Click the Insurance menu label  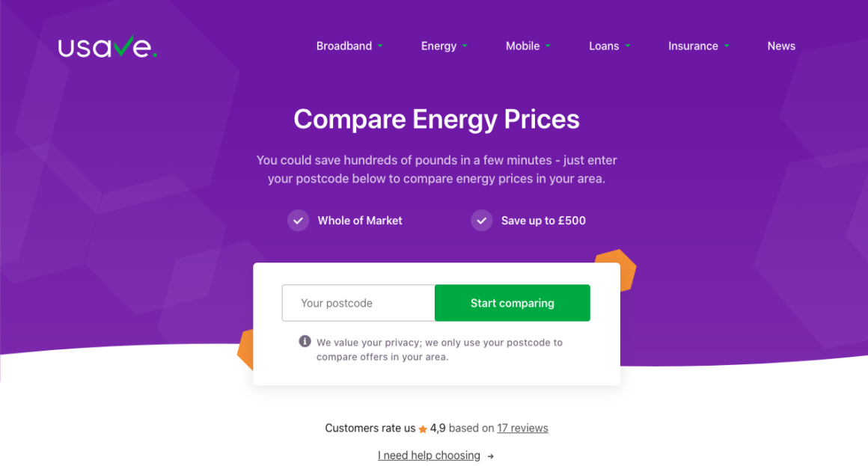click(x=693, y=46)
